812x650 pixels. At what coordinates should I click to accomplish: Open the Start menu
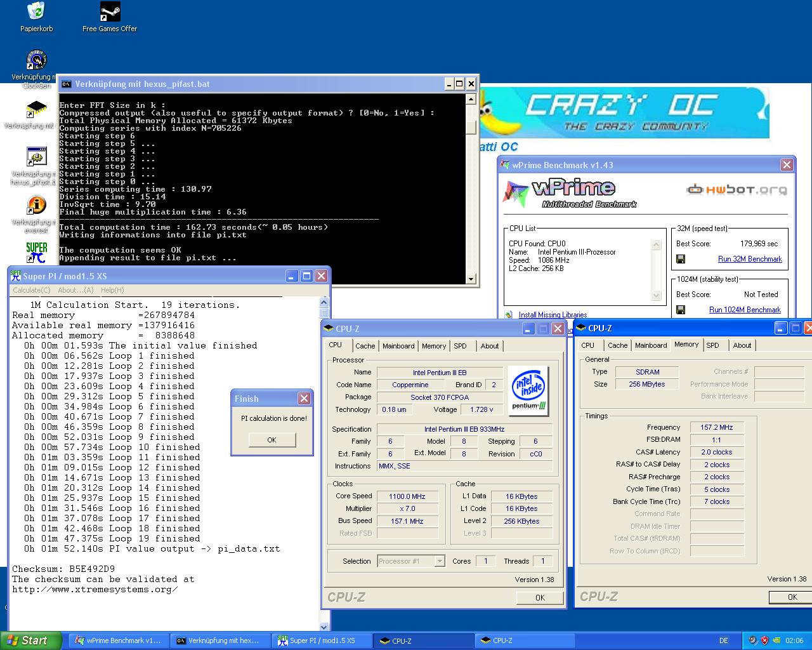tap(31, 640)
